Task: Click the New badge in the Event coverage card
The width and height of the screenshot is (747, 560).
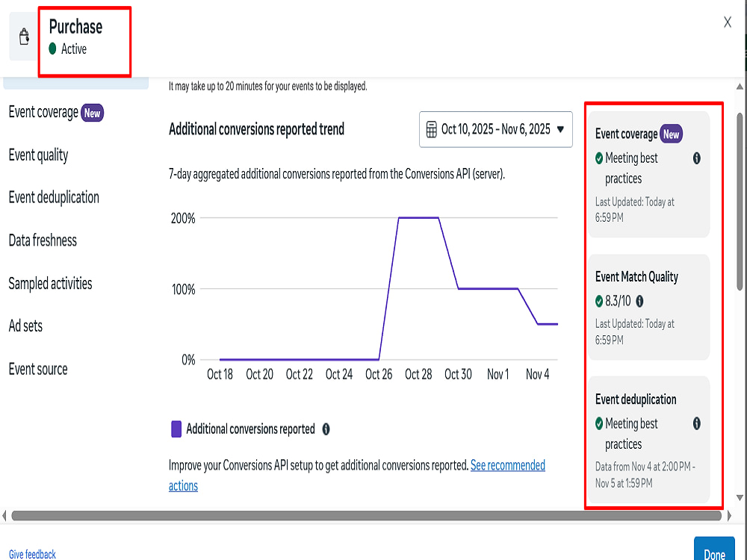Action: coord(671,134)
